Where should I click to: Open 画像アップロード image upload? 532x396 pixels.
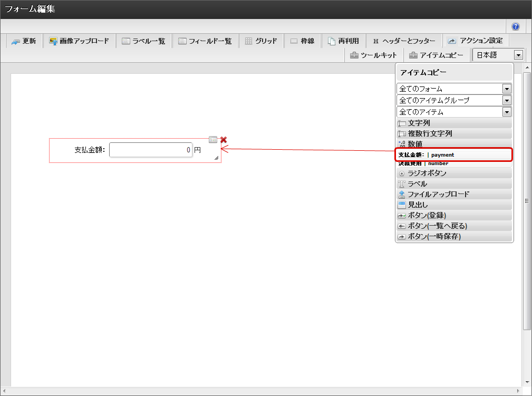(x=79, y=41)
